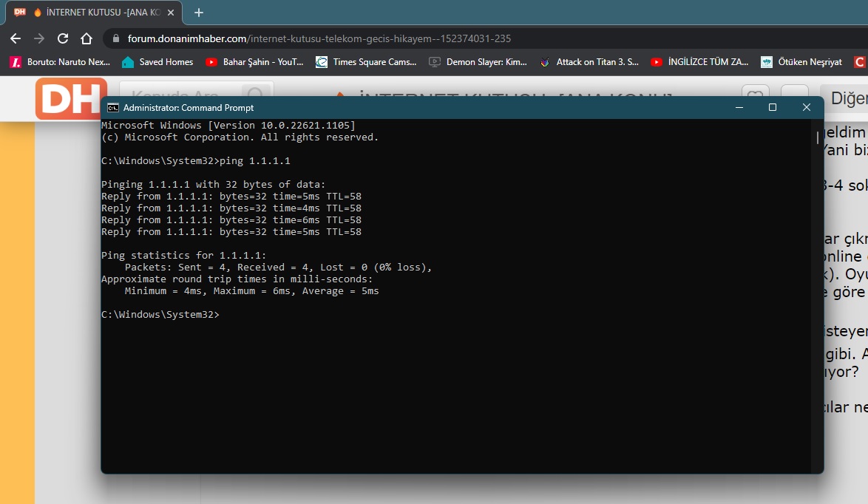Open Demon Slayer: Kim... bookmark
Viewport: 868px width, 504px height.
(478, 62)
